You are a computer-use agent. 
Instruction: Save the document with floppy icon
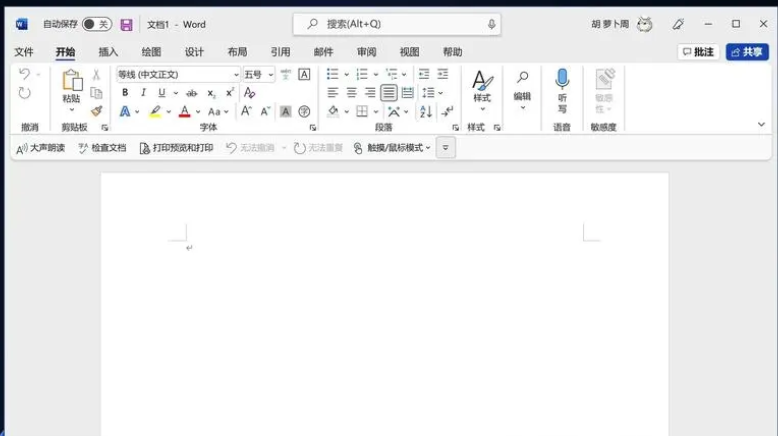[x=127, y=24]
